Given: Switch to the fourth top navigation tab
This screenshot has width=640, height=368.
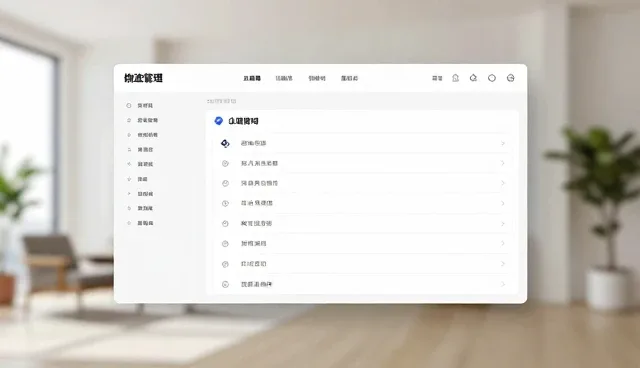Looking at the screenshot, I should (x=349, y=78).
